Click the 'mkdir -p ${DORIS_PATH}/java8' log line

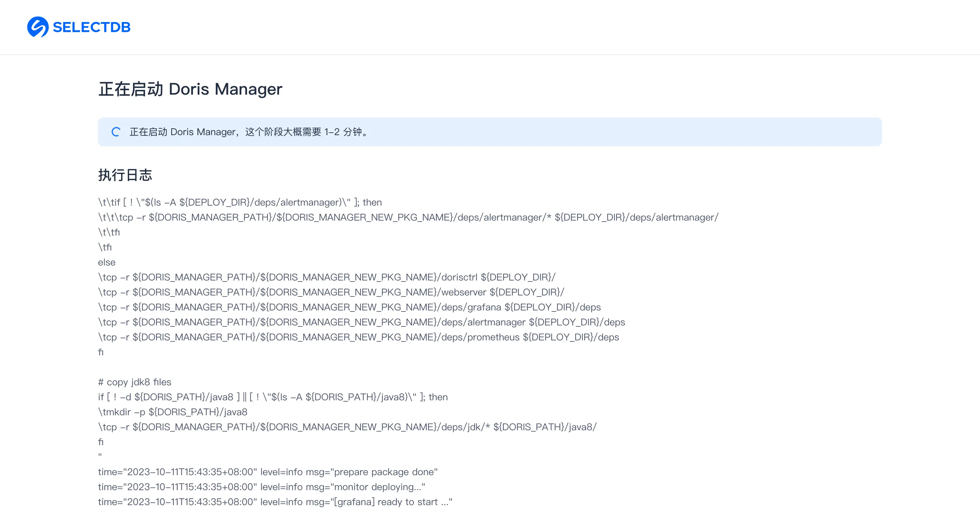coord(173,412)
